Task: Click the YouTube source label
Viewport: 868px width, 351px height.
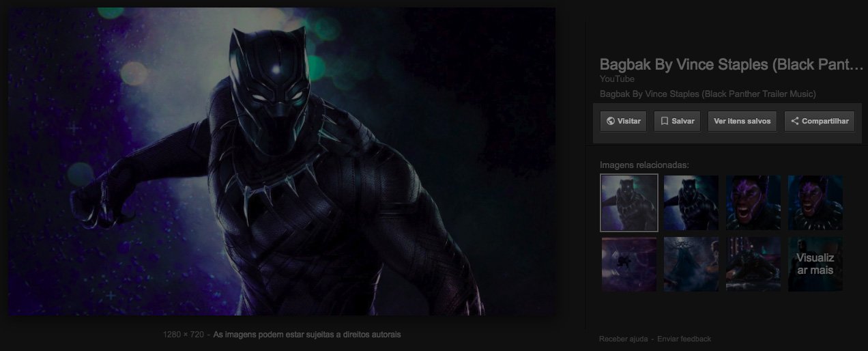Action: [x=616, y=79]
